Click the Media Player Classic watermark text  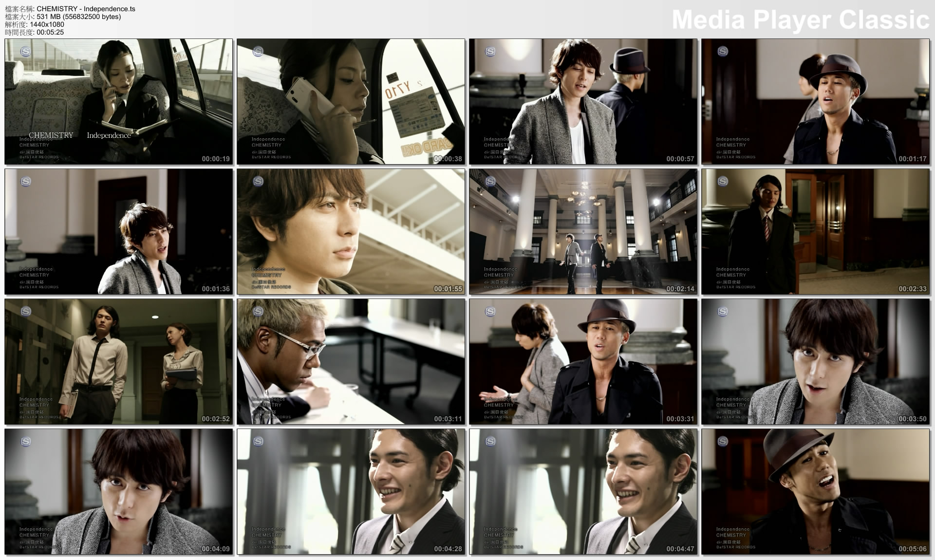click(800, 20)
